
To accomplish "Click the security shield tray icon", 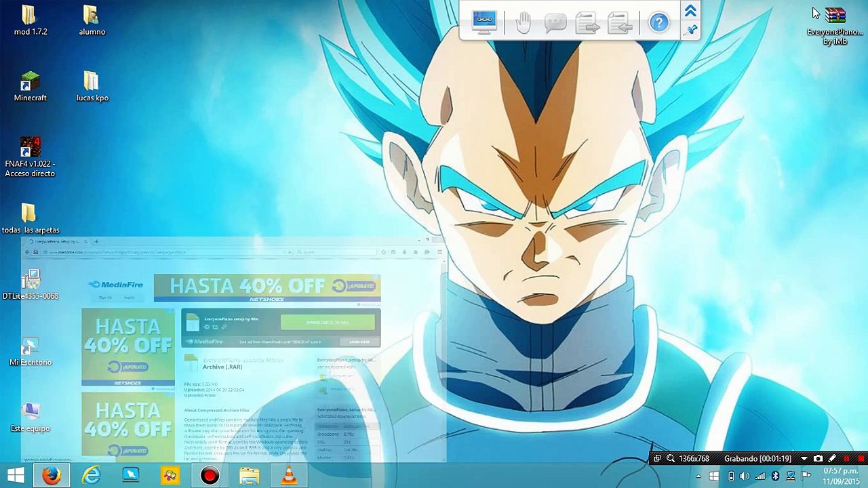I will 791,476.
